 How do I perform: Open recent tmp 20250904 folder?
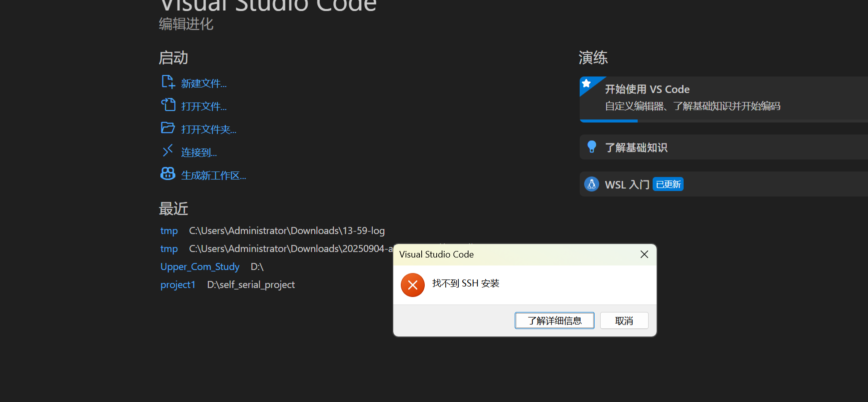[x=169, y=248]
